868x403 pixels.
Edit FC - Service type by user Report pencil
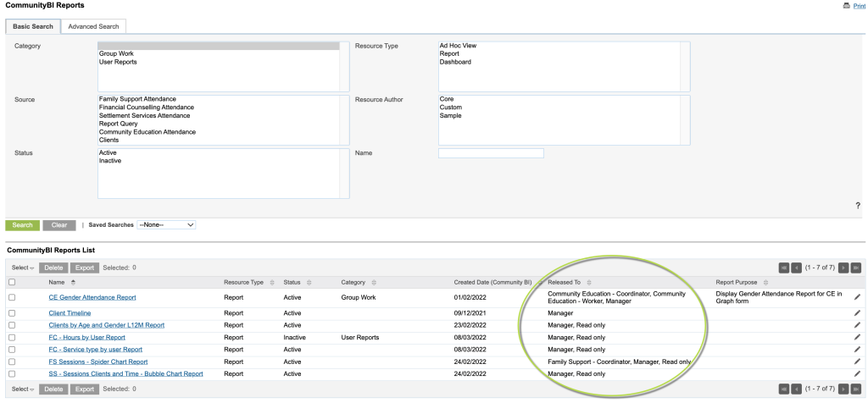(x=858, y=350)
